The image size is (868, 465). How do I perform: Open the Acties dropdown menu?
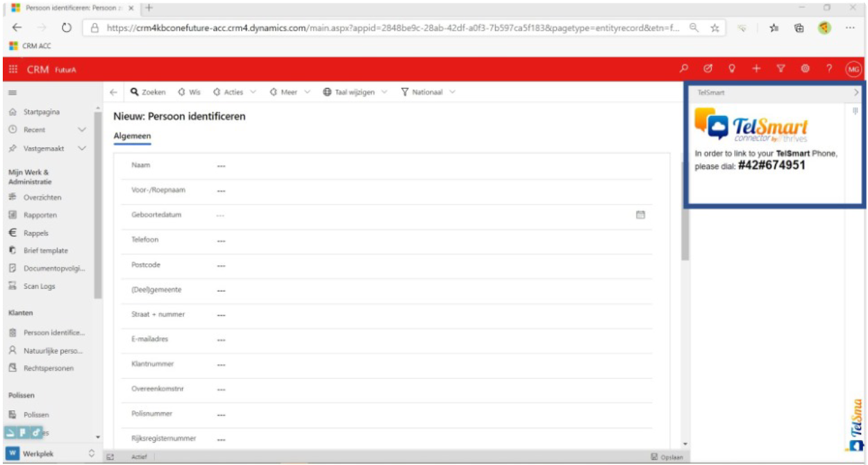point(234,92)
